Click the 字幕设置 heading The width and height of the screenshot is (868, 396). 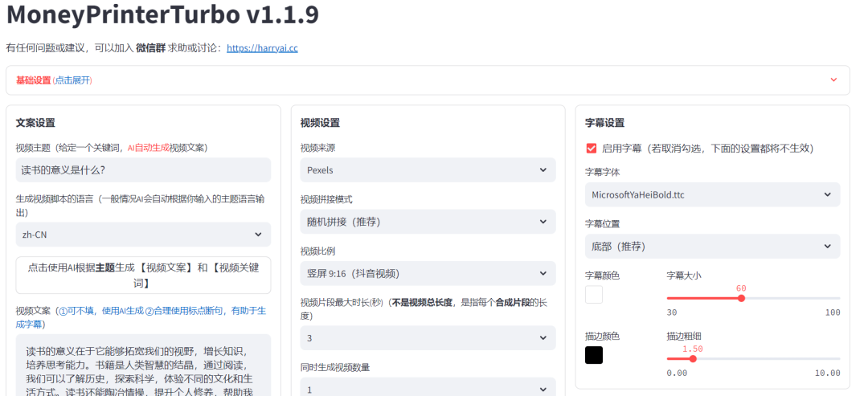(x=604, y=123)
